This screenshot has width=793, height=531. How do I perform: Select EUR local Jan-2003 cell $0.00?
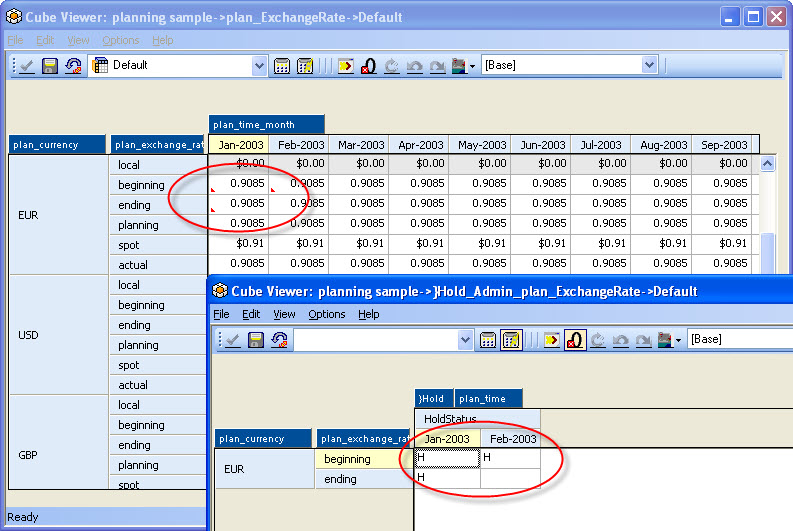(239, 163)
